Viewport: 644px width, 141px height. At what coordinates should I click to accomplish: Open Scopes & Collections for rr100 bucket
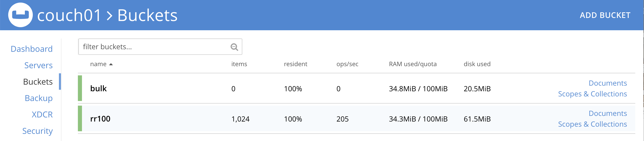(x=592, y=124)
